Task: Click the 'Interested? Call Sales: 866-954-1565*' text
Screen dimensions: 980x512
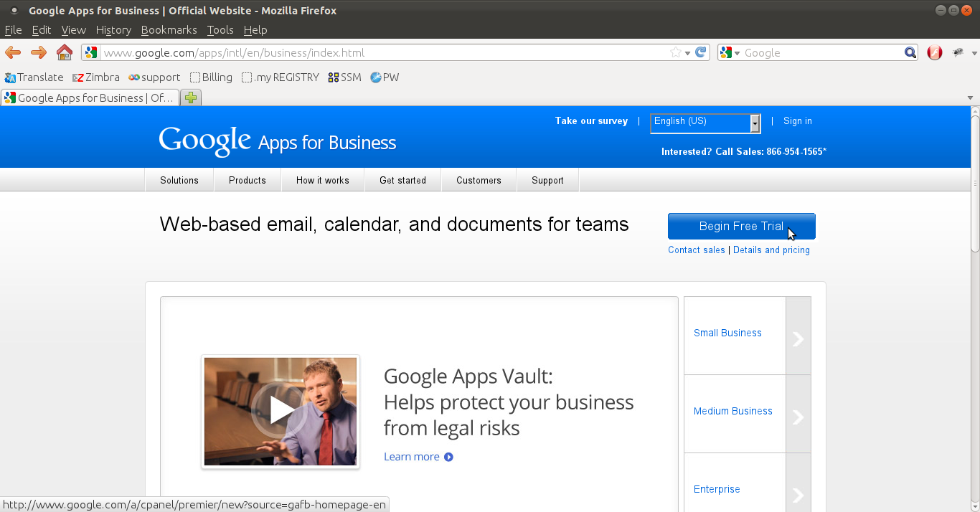Action: click(x=744, y=152)
